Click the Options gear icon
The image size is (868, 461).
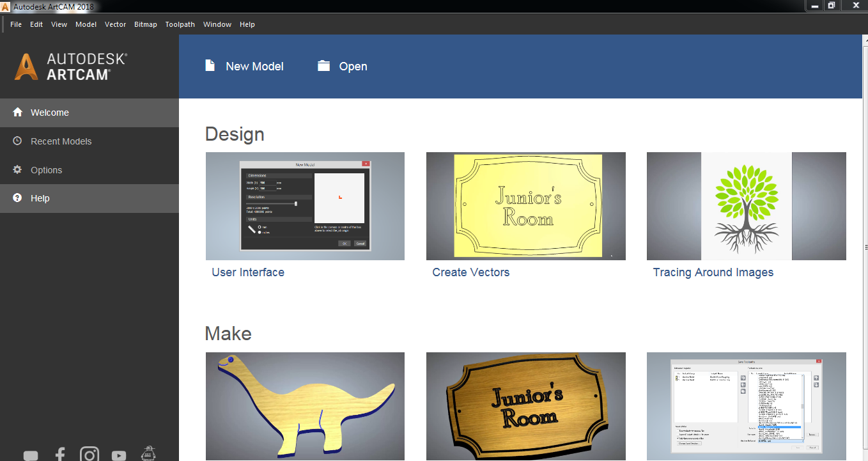pos(17,169)
